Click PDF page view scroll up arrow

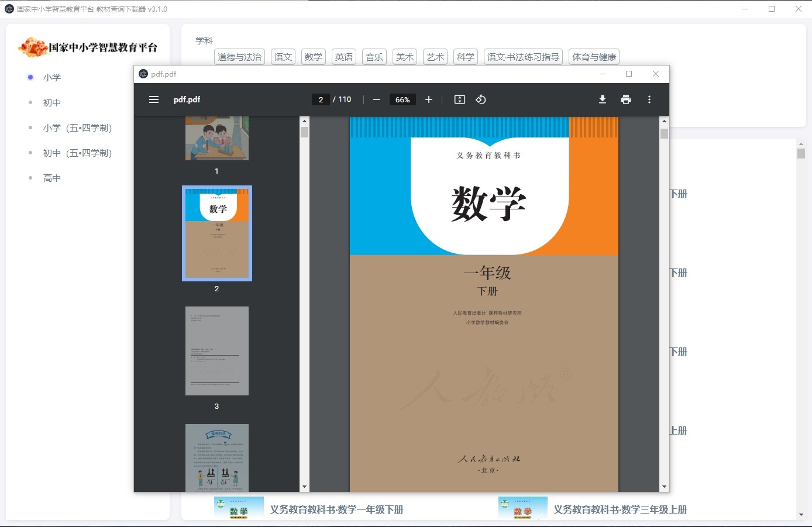coord(664,120)
